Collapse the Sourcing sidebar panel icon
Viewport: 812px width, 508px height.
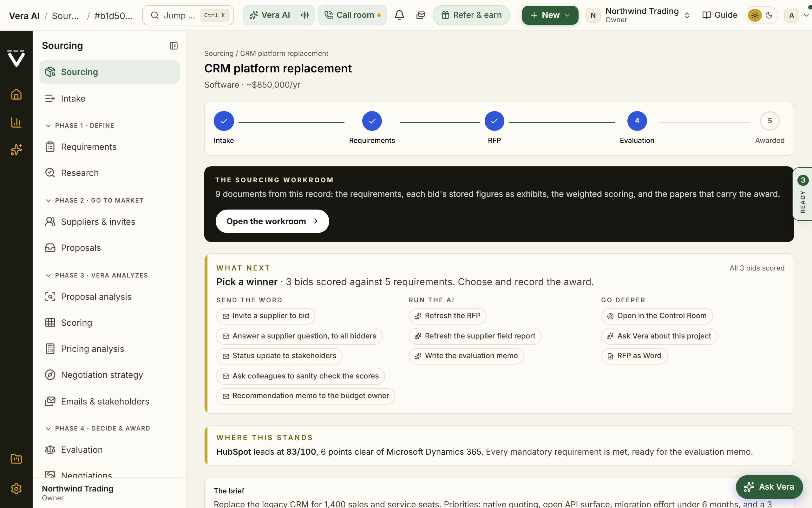pyautogui.click(x=174, y=46)
